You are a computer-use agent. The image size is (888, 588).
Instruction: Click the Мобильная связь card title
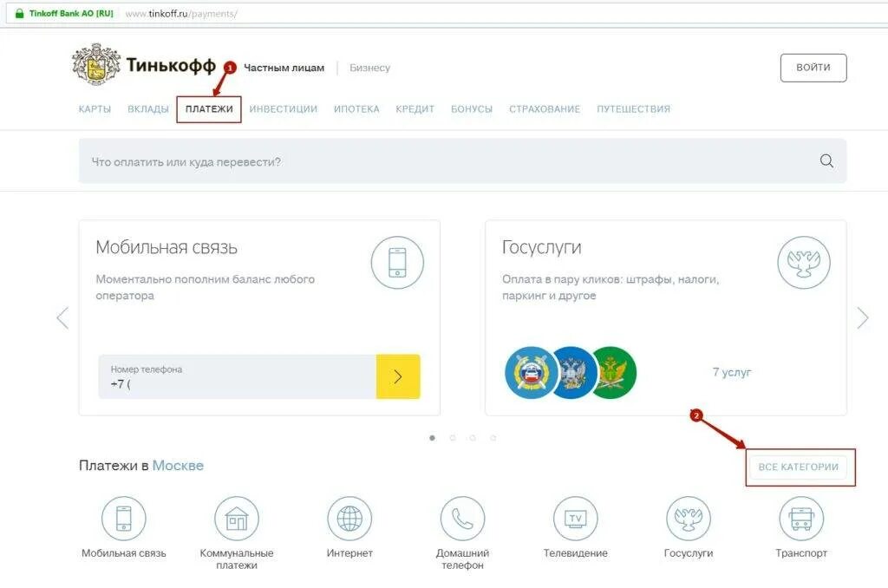[166, 247]
